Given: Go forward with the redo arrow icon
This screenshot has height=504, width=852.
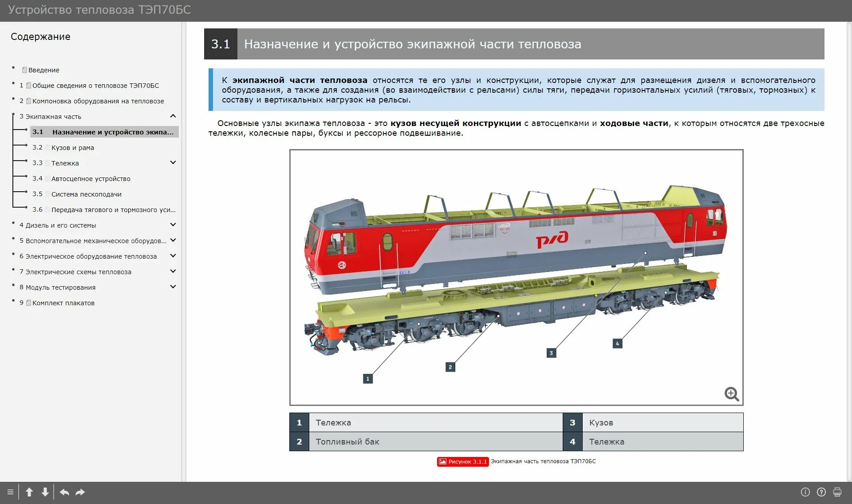Looking at the screenshot, I should [x=80, y=492].
